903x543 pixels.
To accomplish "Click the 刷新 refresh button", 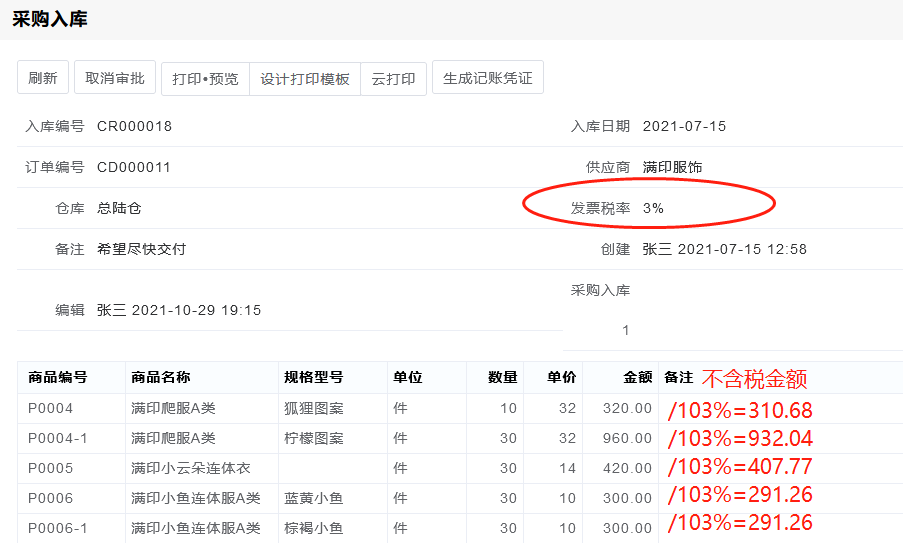I will pos(43,78).
